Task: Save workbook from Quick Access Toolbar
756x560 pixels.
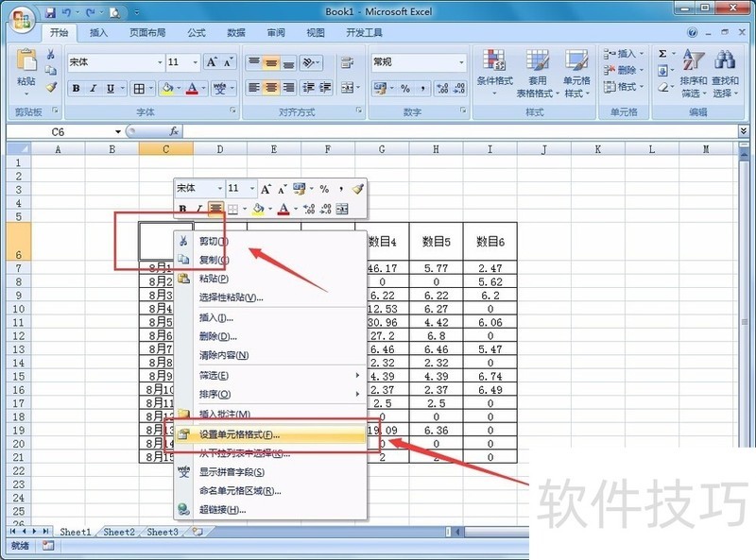Action: (51, 12)
